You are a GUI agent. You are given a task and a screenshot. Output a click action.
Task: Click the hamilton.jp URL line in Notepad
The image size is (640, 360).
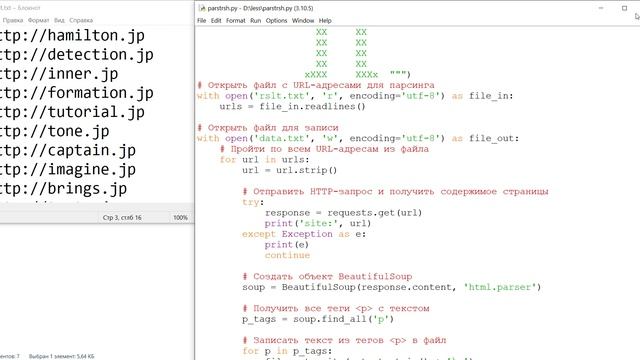pyautogui.click(x=72, y=36)
